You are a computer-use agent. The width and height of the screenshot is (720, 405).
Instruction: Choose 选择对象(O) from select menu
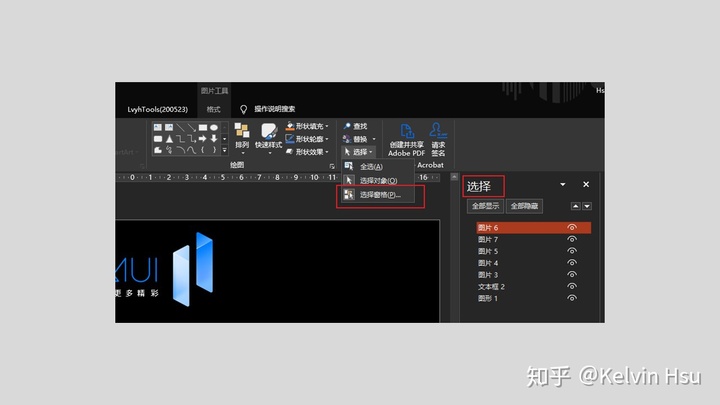pos(378,180)
